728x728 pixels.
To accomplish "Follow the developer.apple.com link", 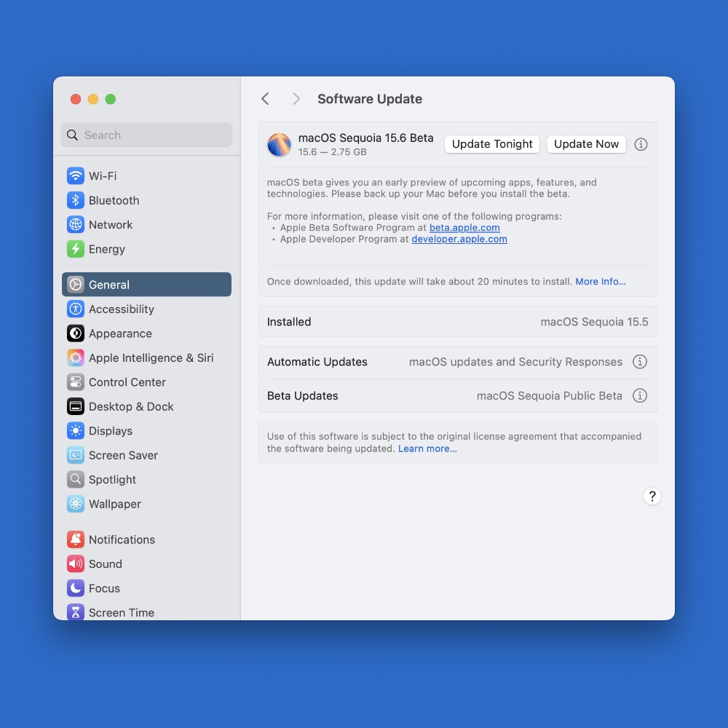I will click(459, 239).
